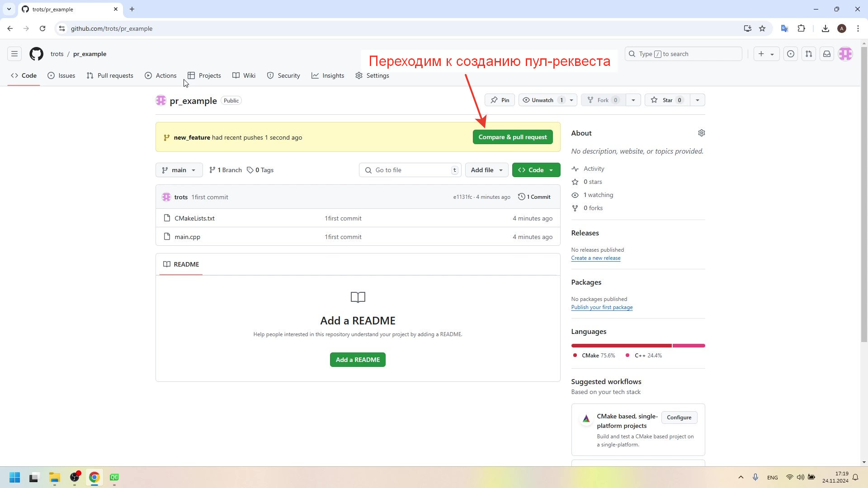868x488 pixels.
Task: View site information icon in the address bar
Action: (x=62, y=28)
